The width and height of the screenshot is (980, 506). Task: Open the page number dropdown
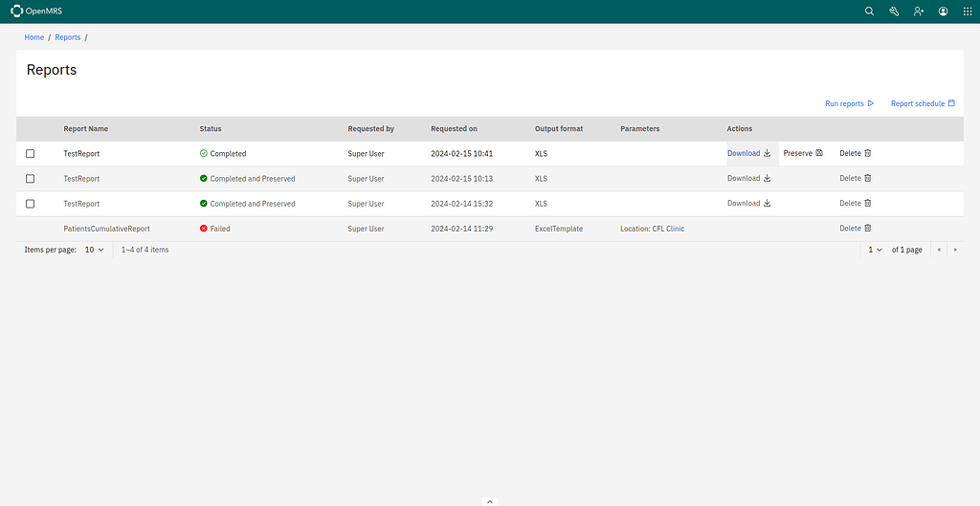pyautogui.click(x=875, y=250)
